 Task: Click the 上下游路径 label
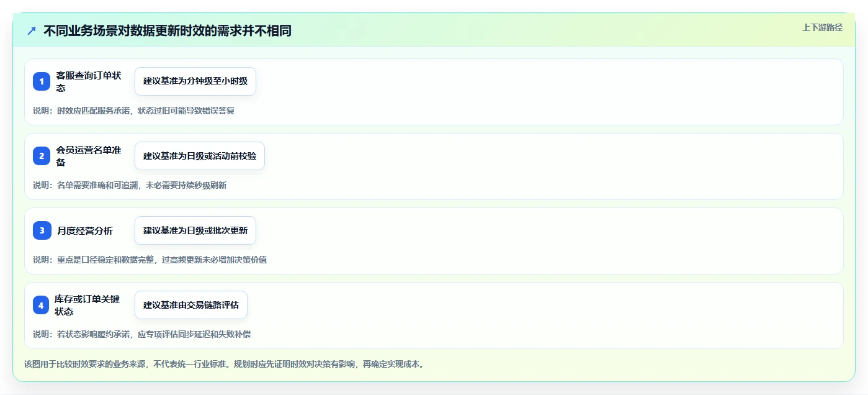pos(822,27)
